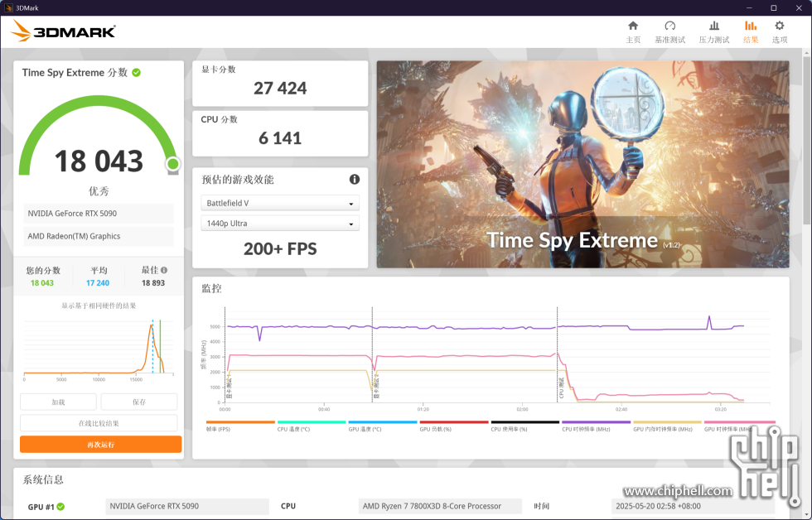Click the CPU 分数 6 141 card
The image size is (812, 520).
280,133
